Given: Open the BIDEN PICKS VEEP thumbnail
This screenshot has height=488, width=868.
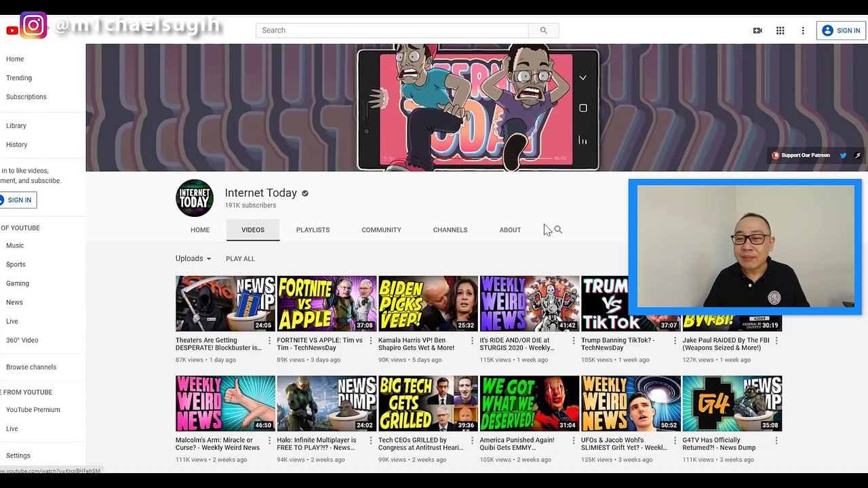Looking at the screenshot, I should pos(428,304).
